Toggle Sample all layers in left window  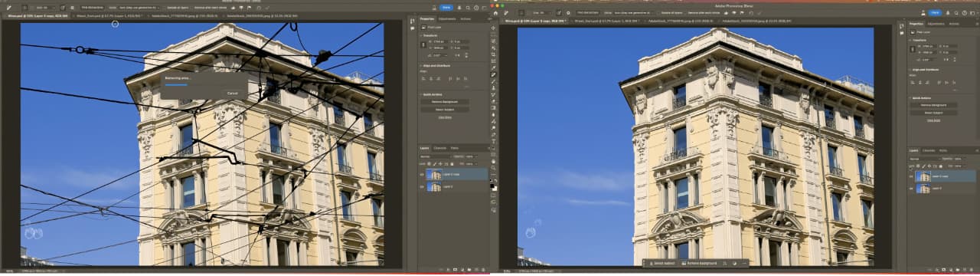pos(178,8)
